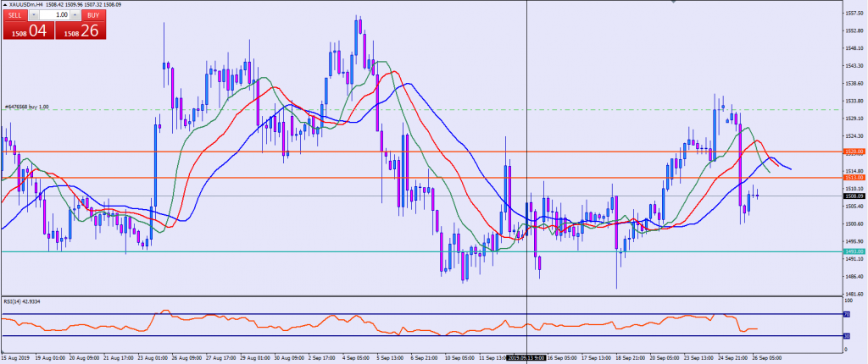Increase lot volume with the up arrow
This screenshot has width=868, height=364.
tap(75, 15)
